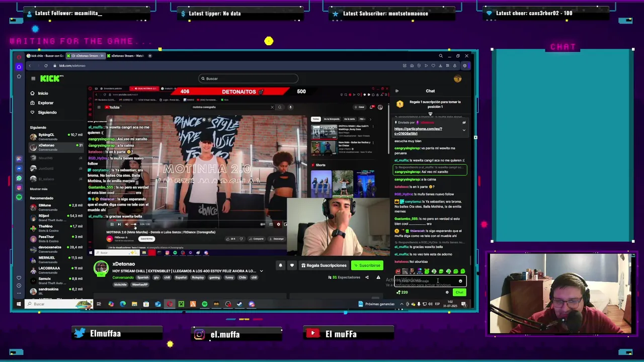Viewport: 644px width, 362px height.
Task: Open Spotify from Windows taskbar
Action: tap(205, 304)
